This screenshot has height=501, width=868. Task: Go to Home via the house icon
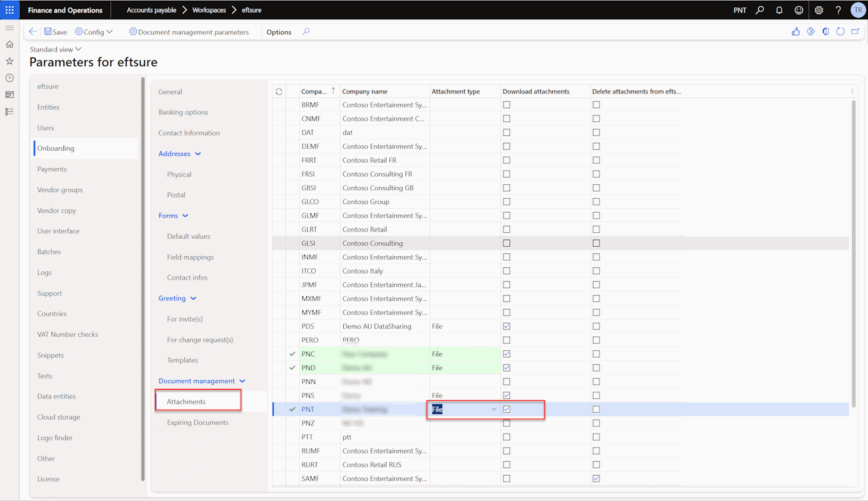pos(9,45)
